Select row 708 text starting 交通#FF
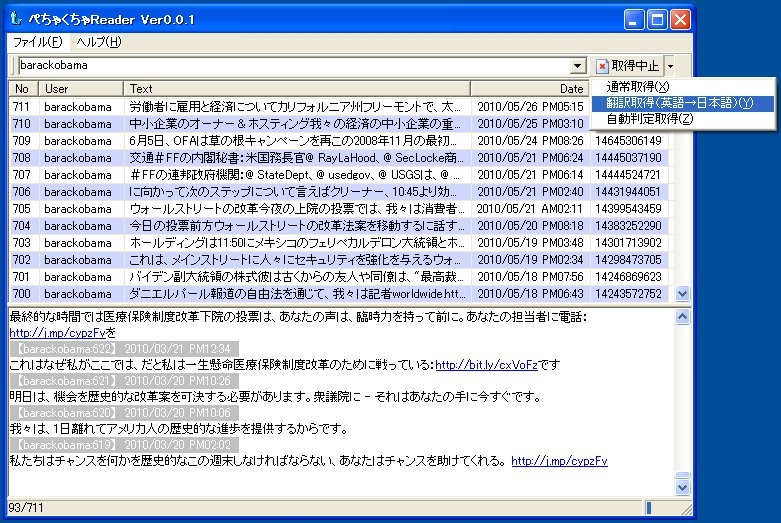Screen dimensions: 781x523 (296, 158)
